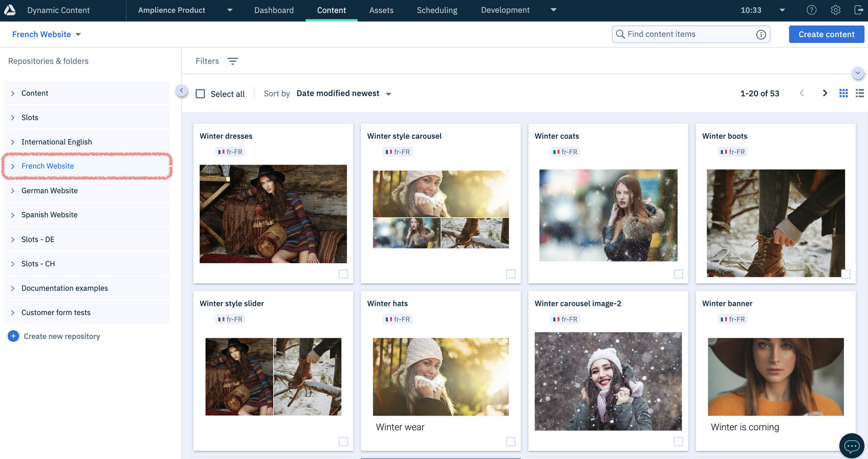The image size is (868, 459).
Task: Click the fr-FR locale badge on Winter hats
Action: tap(398, 319)
